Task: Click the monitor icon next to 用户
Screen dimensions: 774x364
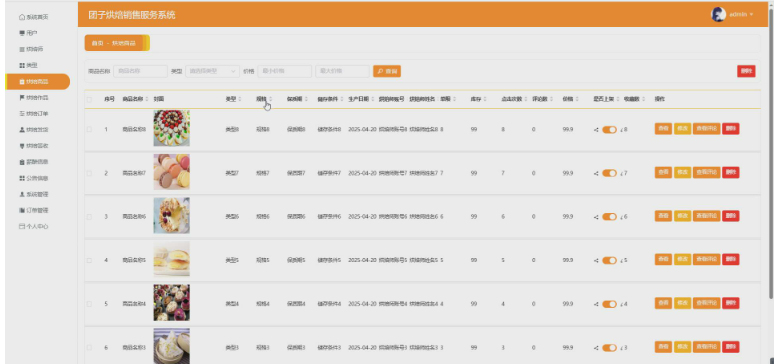Action: click(x=22, y=33)
